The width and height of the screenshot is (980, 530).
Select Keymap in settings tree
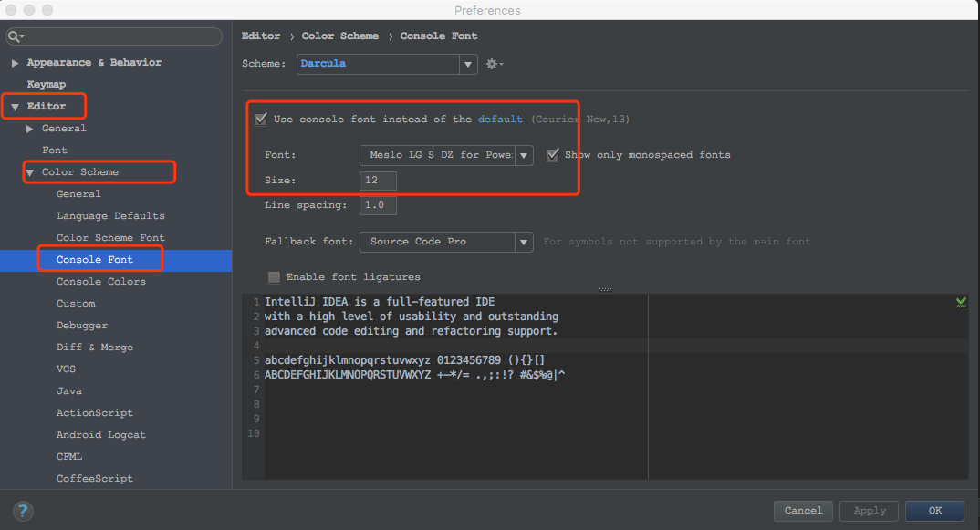coord(47,84)
